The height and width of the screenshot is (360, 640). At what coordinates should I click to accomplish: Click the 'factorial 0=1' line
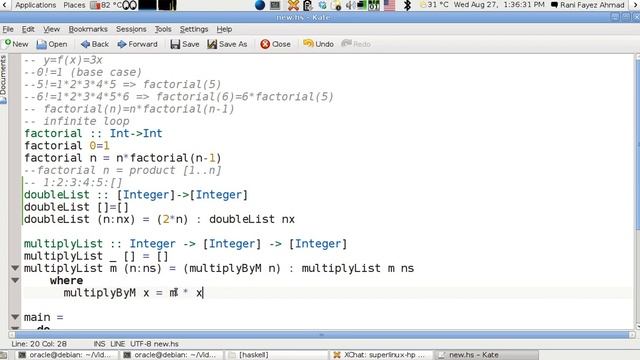pos(67,146)
